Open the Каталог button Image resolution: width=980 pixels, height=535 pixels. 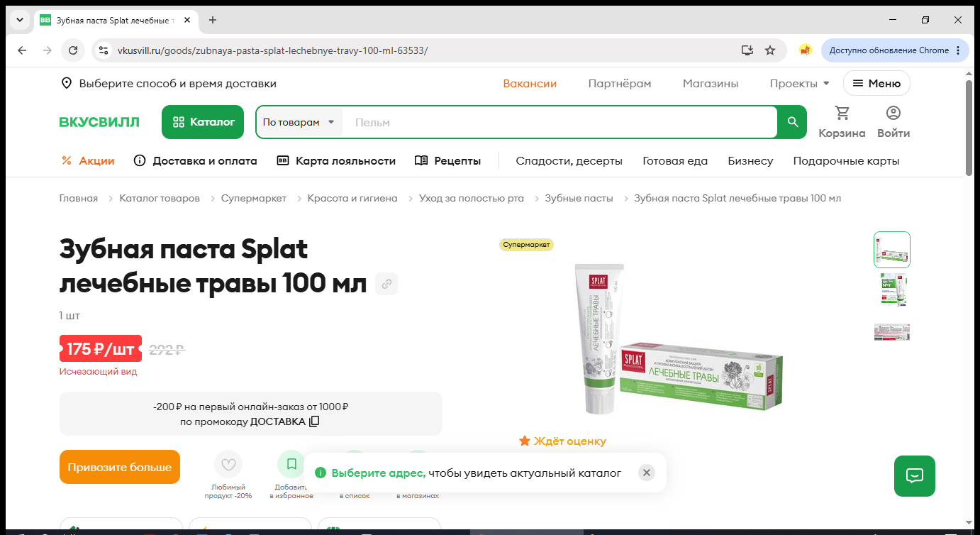203,122
